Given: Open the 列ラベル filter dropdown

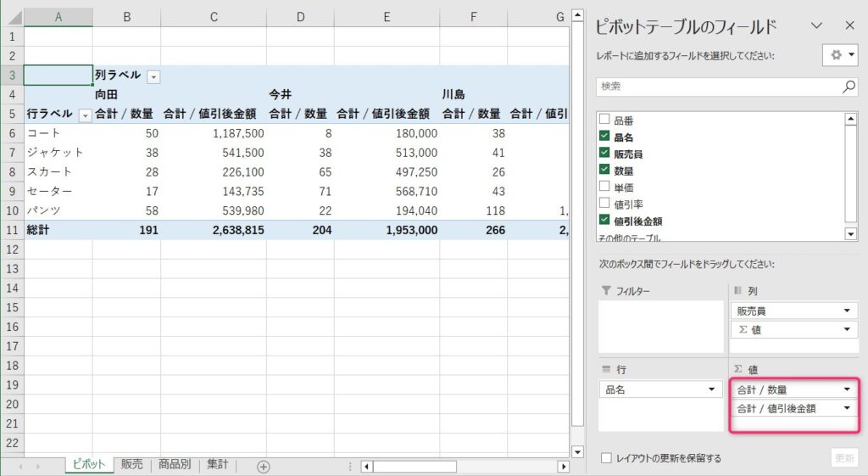Looking at the screenshot, I should click(x=153, y=76).
